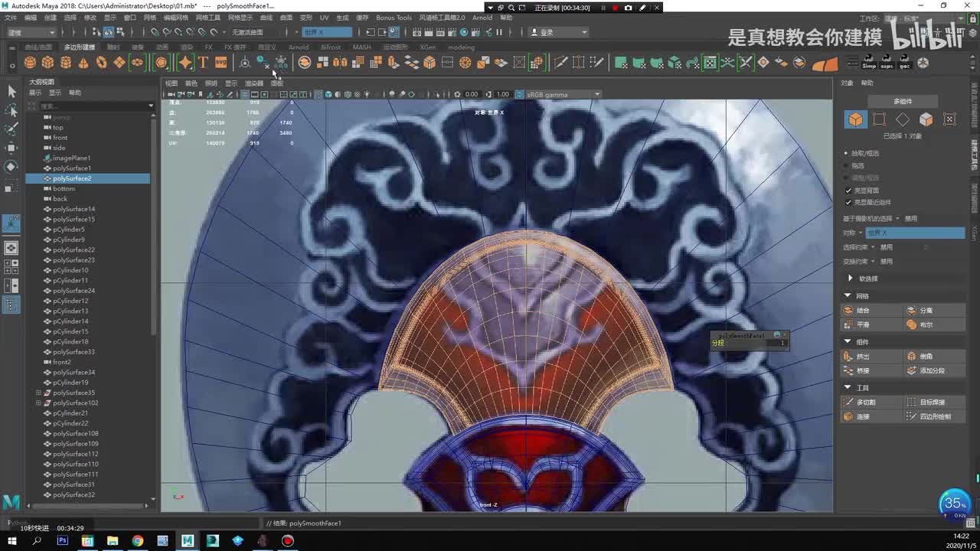Collapse the 网格 section
The height and width of the screenshot is (551, 980).
tap(848, 295)
